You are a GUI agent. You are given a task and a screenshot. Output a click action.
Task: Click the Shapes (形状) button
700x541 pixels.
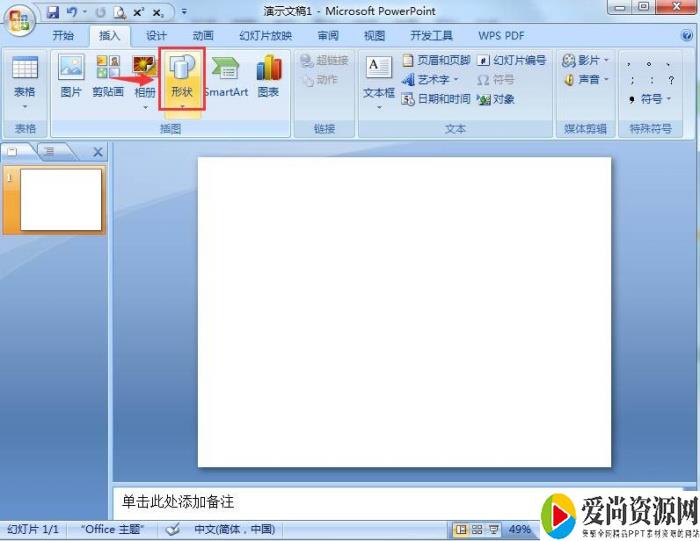(181, 77)
